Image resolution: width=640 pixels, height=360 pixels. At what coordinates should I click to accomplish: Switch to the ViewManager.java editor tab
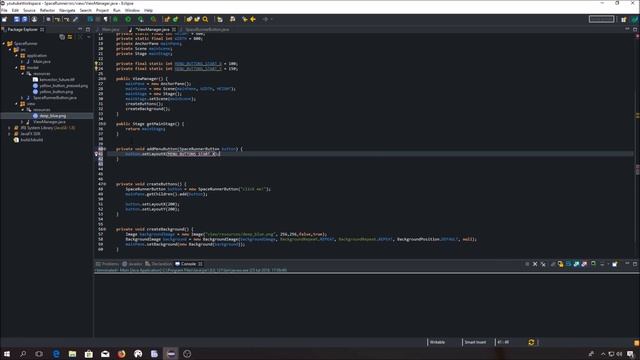pos(152,29)
